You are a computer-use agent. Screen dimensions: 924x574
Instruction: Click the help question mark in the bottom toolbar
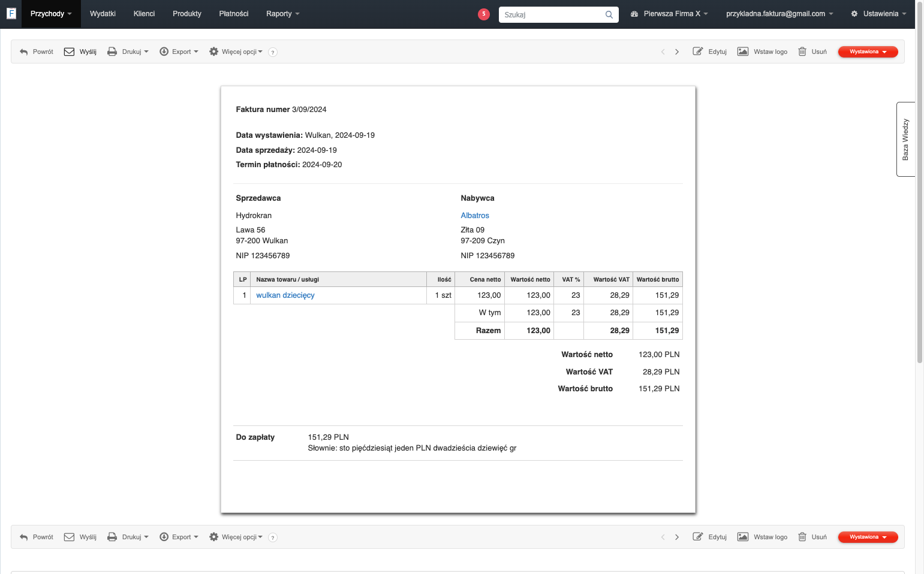pos(273,537)
